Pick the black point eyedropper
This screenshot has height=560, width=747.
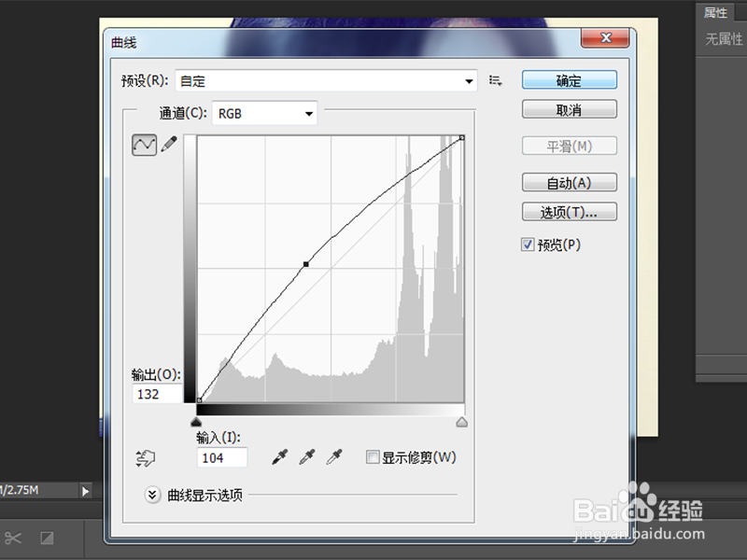pyautogui.click(x=279, y=457)
